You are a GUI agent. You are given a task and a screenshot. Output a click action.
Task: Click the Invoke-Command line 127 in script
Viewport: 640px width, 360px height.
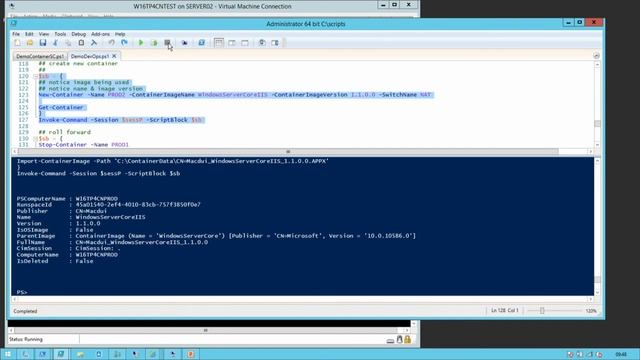pyautogui.click(x=120, y=120)
